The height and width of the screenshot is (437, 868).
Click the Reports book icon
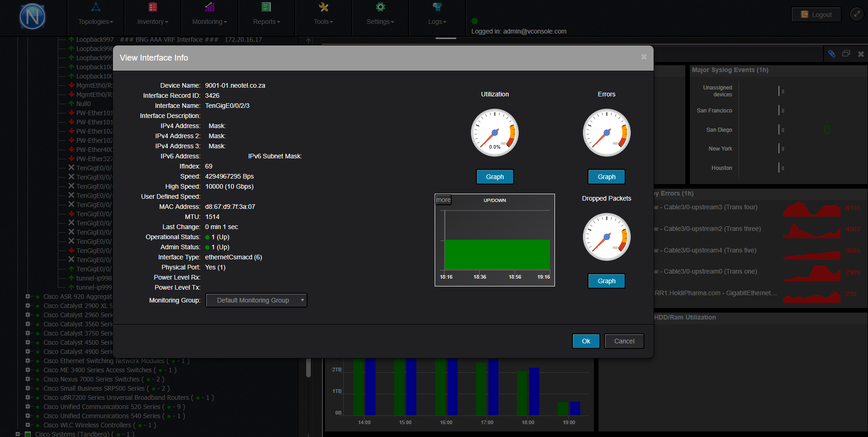pyautogui.click(x=266, y=7)
